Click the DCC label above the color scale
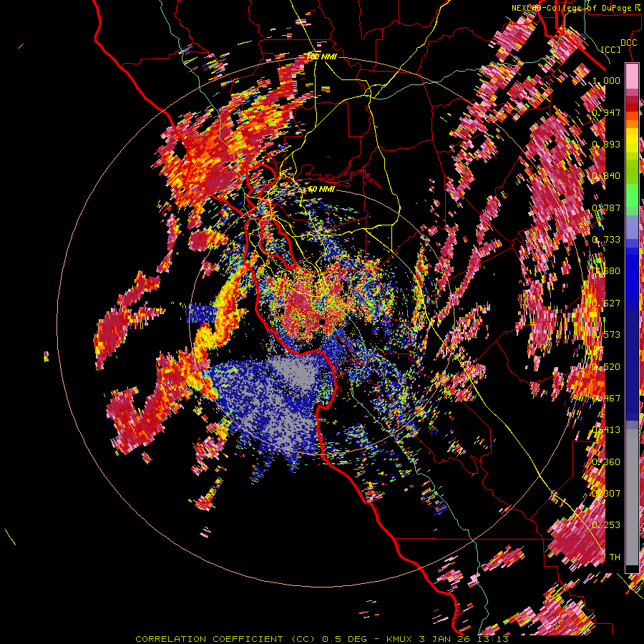Screen dimensions: 644x644 (628, 43)
